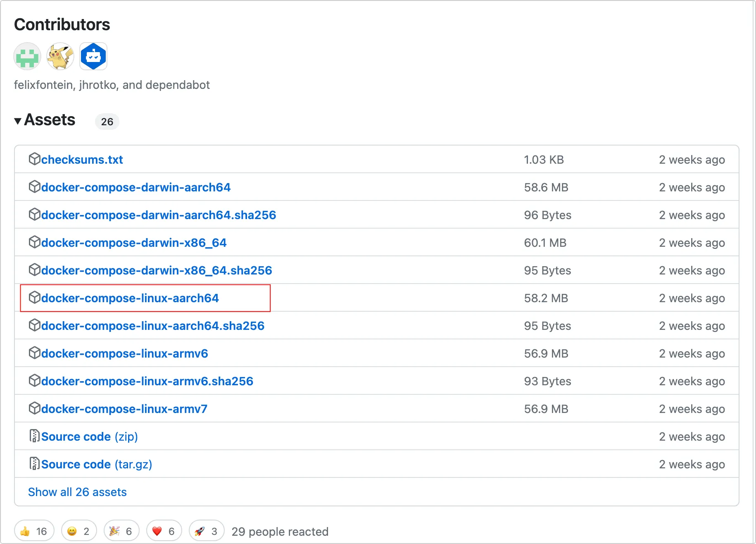Download Source code (tar.gz)

97,464
